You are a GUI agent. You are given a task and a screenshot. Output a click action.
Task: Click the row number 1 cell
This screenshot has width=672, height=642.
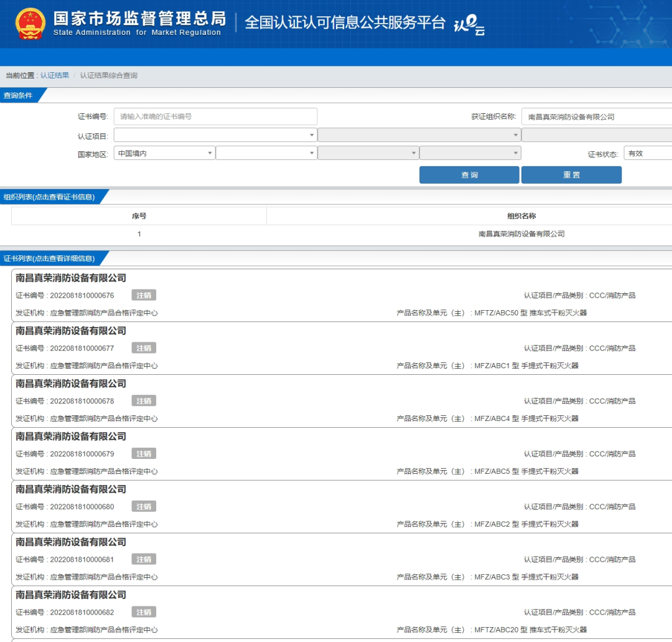coord(139,234)
